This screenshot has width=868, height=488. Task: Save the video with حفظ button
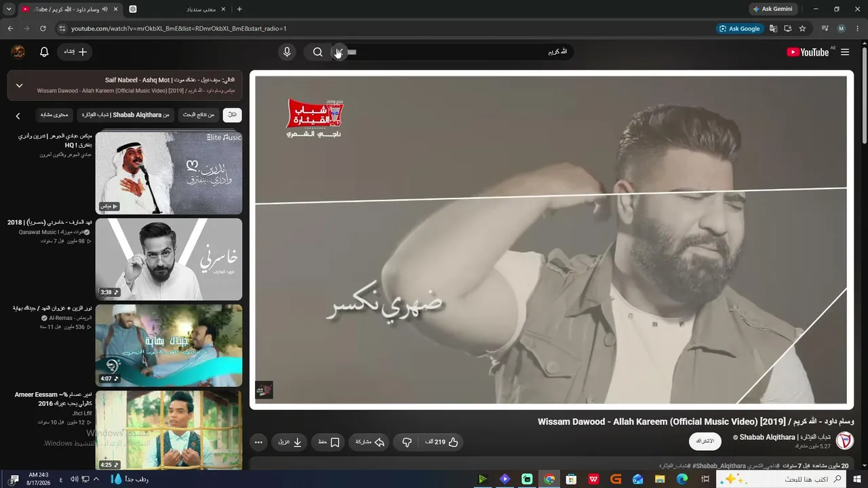click(x=330, y=442)
